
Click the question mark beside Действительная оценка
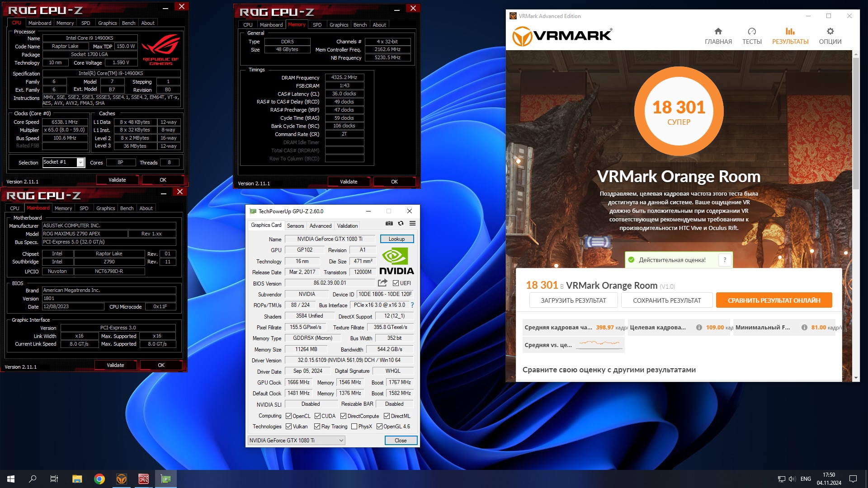click(x=725, y=260)
